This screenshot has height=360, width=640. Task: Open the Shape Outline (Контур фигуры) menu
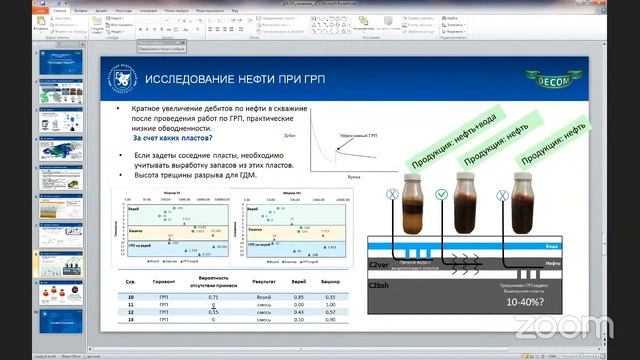[418, 25]
